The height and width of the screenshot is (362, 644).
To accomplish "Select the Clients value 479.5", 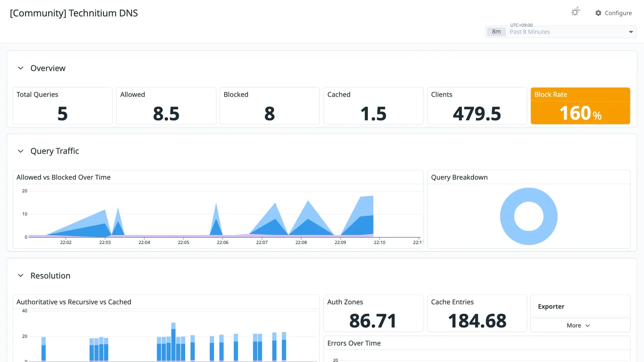I will click(477, 114).
